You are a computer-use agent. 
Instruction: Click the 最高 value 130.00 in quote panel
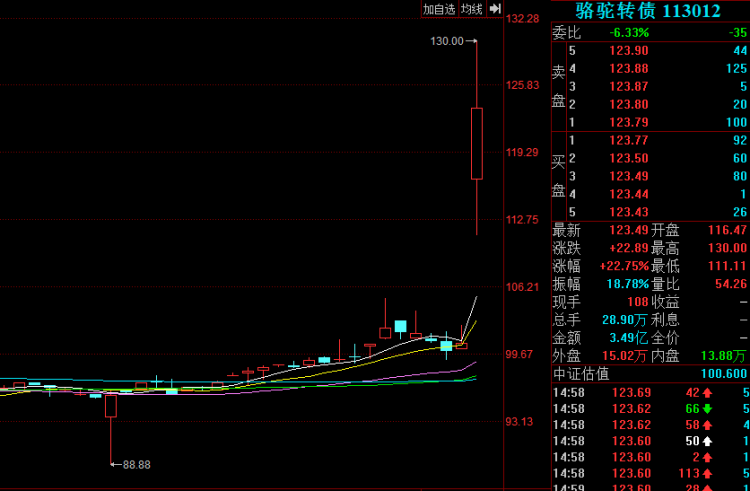click(x=727, y=248)
